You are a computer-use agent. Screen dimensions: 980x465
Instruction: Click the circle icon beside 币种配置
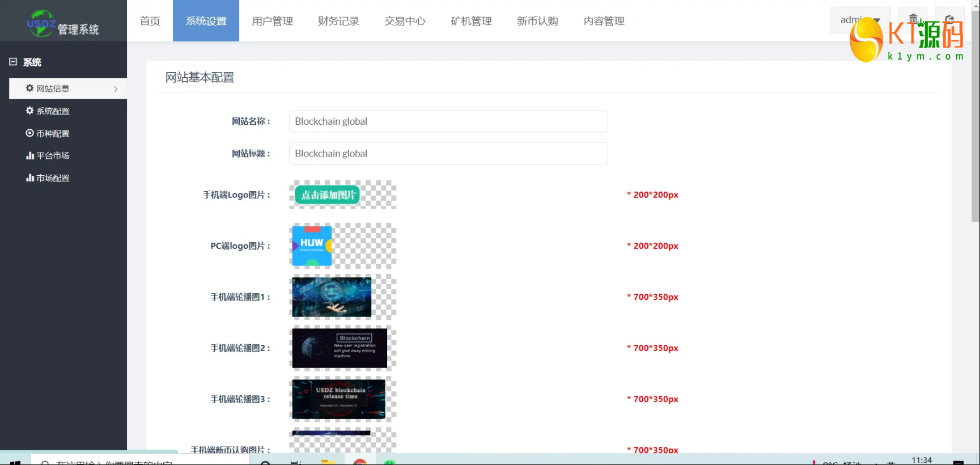click(29, 133)
